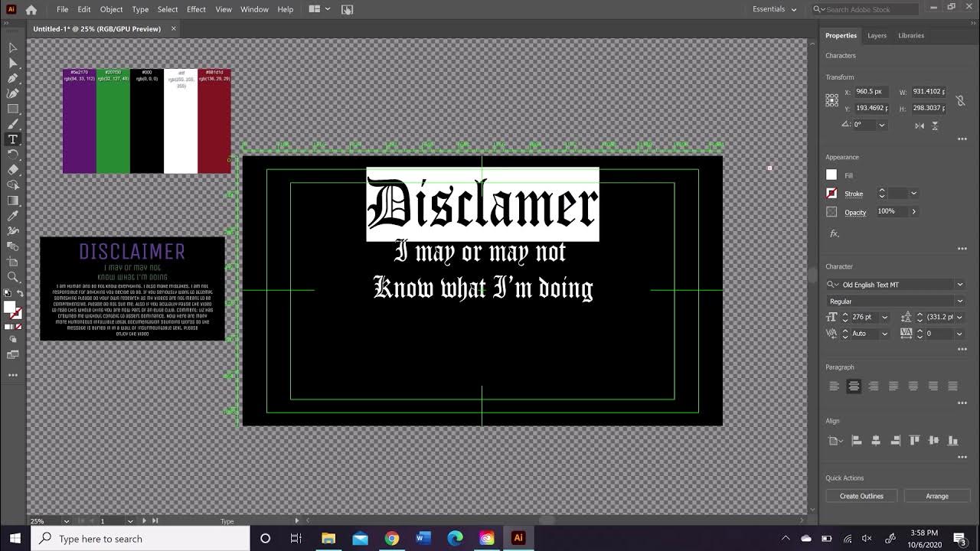Click vertical align top icon
Screen dimensions: 980x551
pos(914,440)
